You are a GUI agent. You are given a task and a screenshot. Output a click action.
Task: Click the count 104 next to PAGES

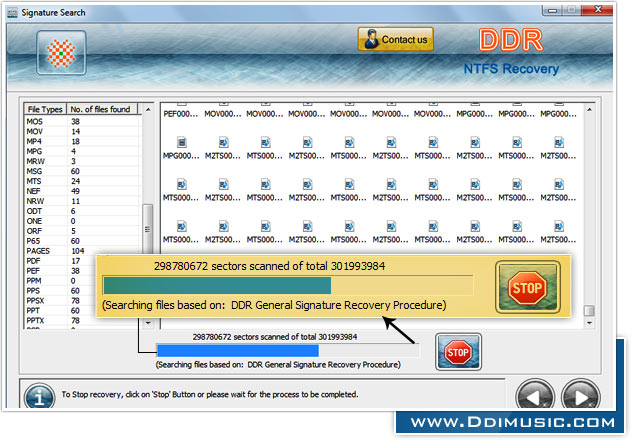pyautogui.click(x=78, y=251)
